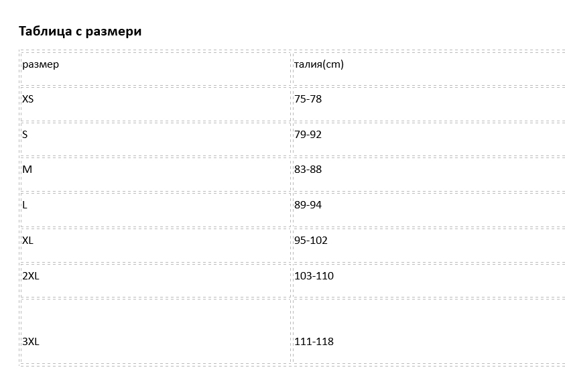Click the word "талия" in the column header

[x=308, y=64]
